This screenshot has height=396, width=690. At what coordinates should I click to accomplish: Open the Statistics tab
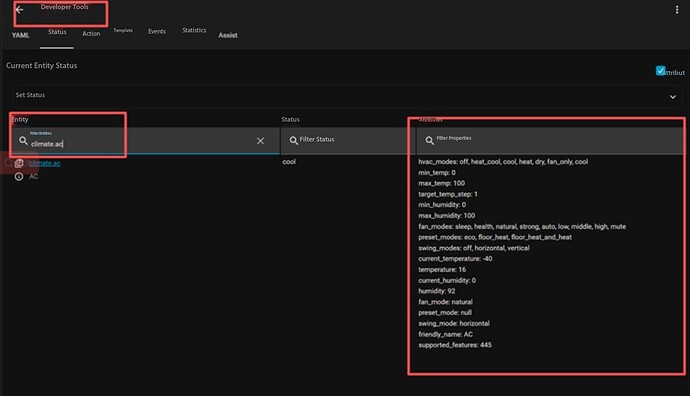click(194, 30)
